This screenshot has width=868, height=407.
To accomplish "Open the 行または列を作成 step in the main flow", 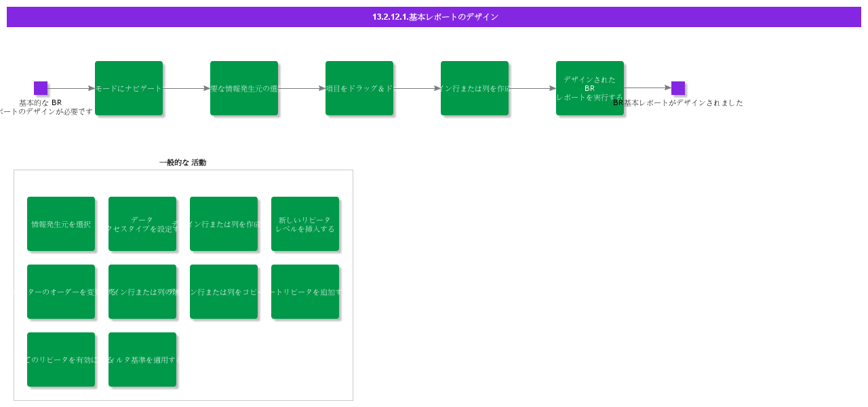I will [475, 88].
